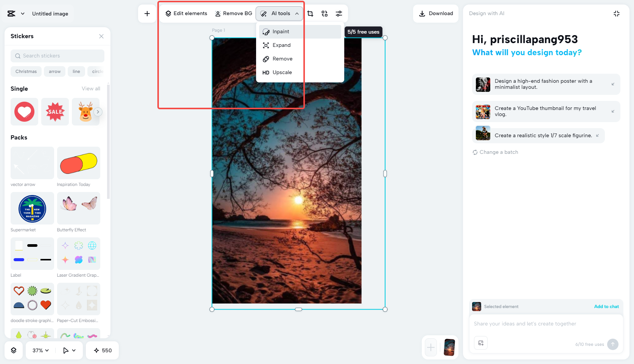The height and width of the screenshot is (364, 634).
Task: Open Edit elements in the toolbar
Action: click(186, 13)
